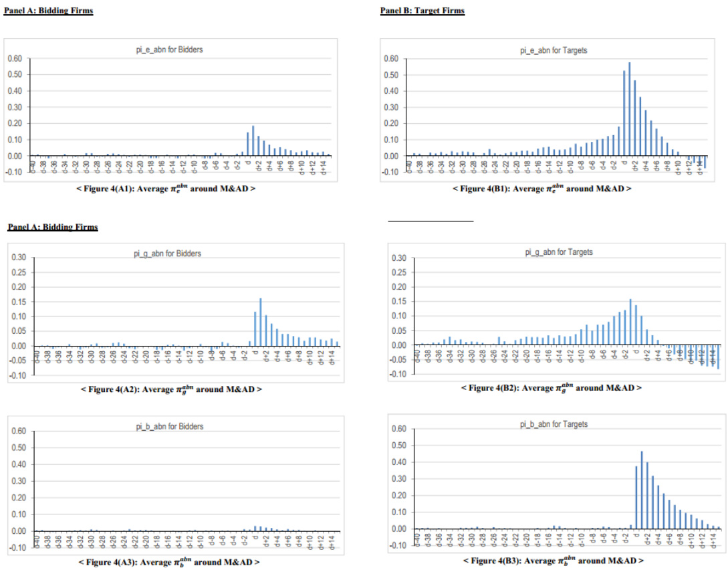Click the tallest bar in pi_e_abn Bidders chart

[253, 141]
